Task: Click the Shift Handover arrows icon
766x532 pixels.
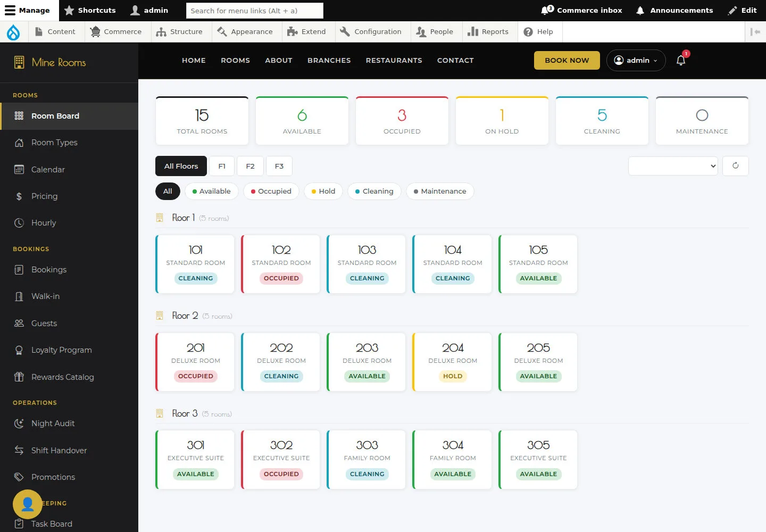Action: (x=19, y=451)
